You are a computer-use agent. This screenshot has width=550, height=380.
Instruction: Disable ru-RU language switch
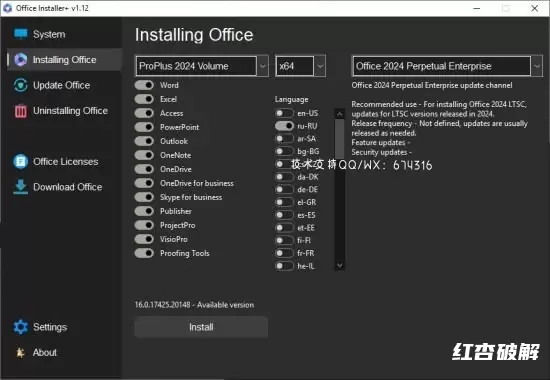[284, 126]
